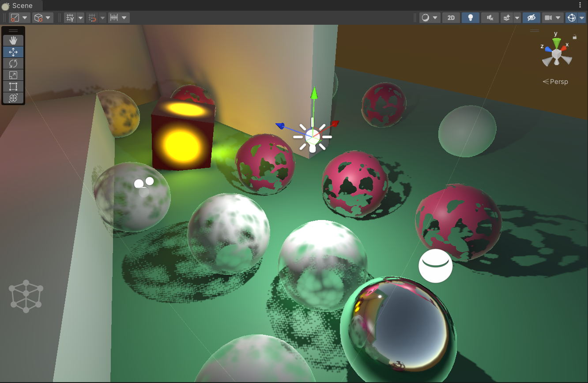Viewport: 588px width, 383px height.
Task: Open grid visibility options dropdown arrow
Action: [81, 18]
